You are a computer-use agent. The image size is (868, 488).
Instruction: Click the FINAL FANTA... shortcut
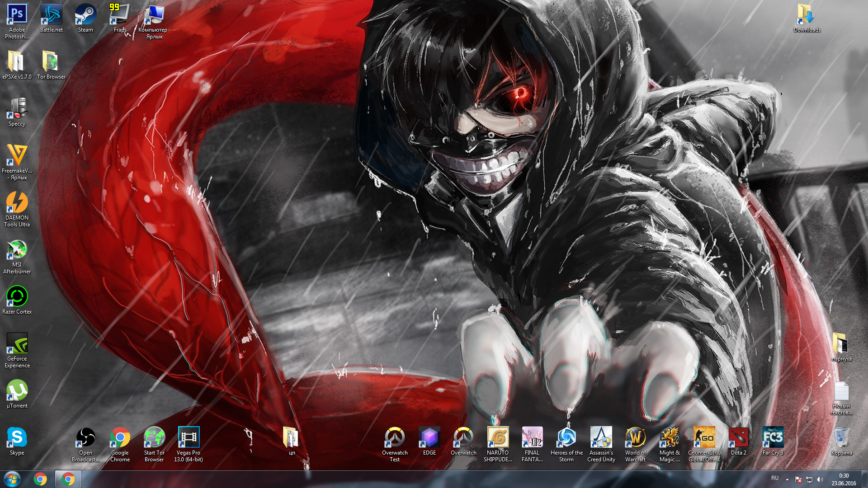pyautogui.click(x=532, y=445)
